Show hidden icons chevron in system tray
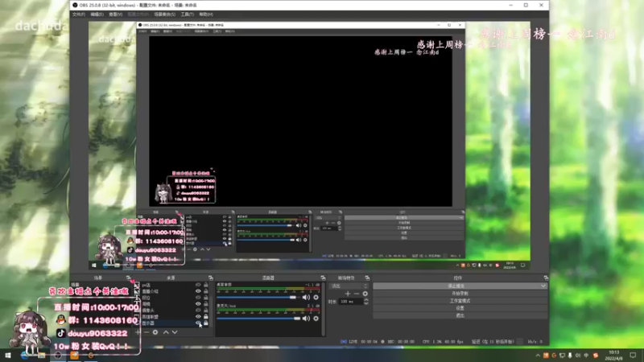644x362 pixels. (538, 356)
